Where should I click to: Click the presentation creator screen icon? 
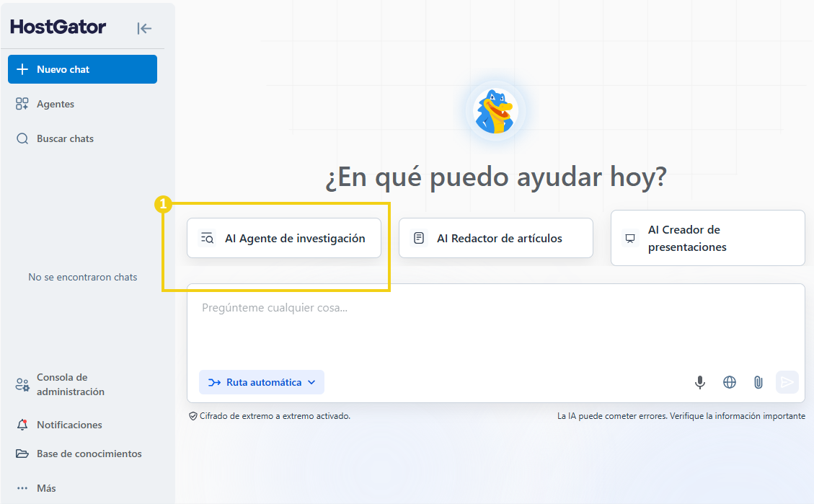click(629, 238)
